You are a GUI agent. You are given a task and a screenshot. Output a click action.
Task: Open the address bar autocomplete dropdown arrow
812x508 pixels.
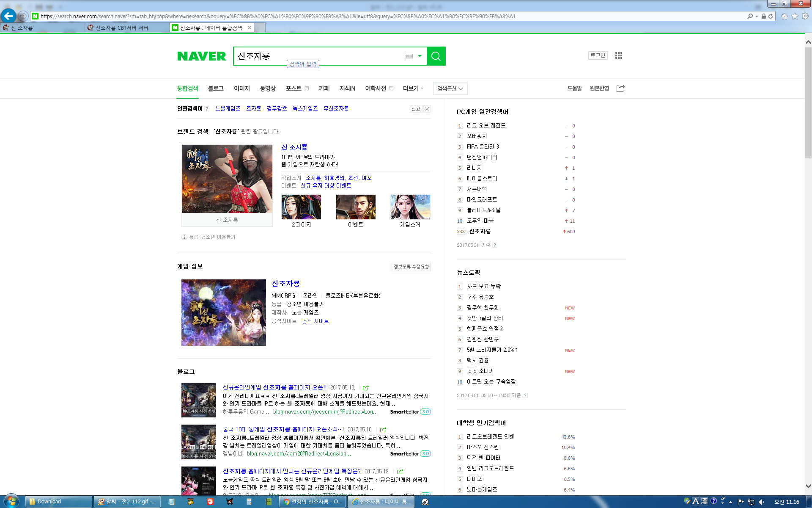click(757, 16)
